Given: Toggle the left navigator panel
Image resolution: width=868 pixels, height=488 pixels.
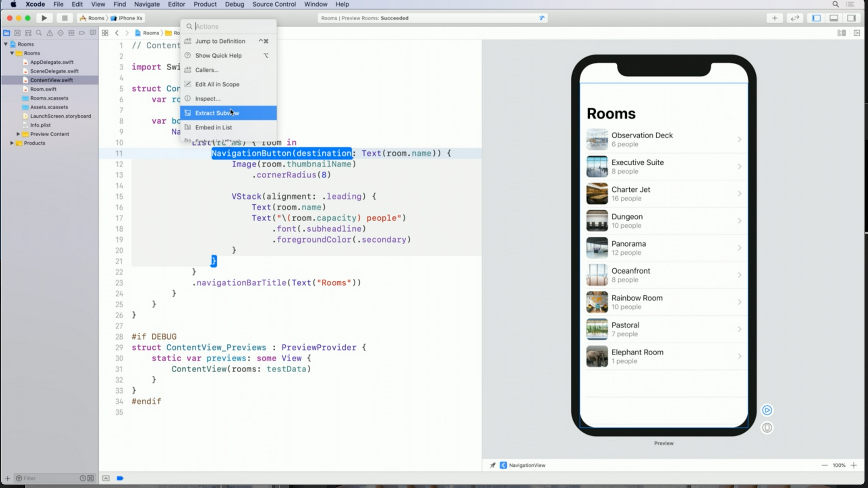Looking at the screenshot, I should click(816, 18).
